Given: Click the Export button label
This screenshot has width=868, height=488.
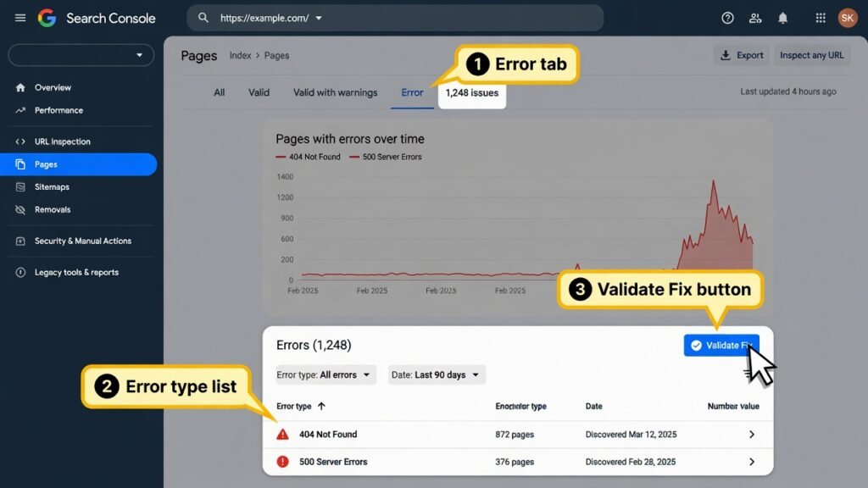Looking at the screenshot, I should pyautogui.click(x=750, y=55).
